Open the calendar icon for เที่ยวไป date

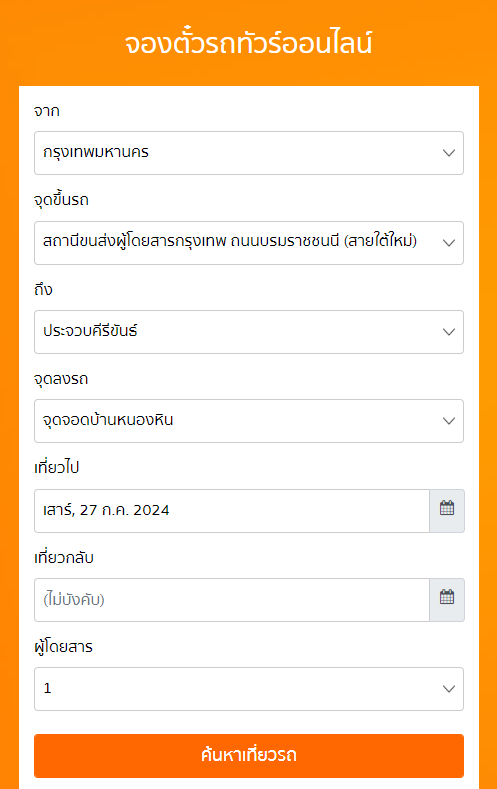point(447,510)
